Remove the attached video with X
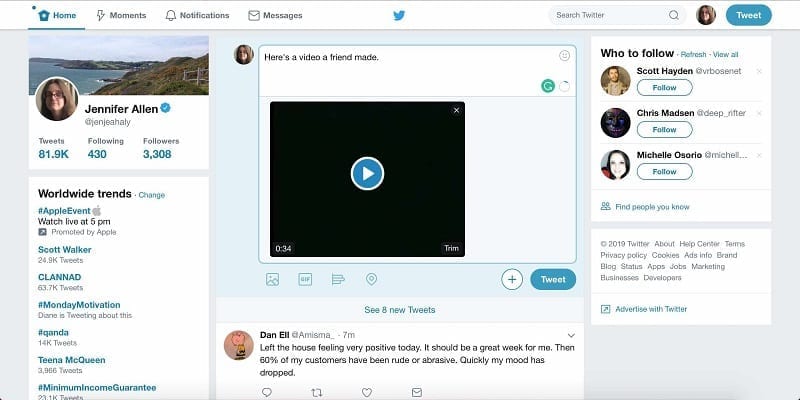 [456, 110]
